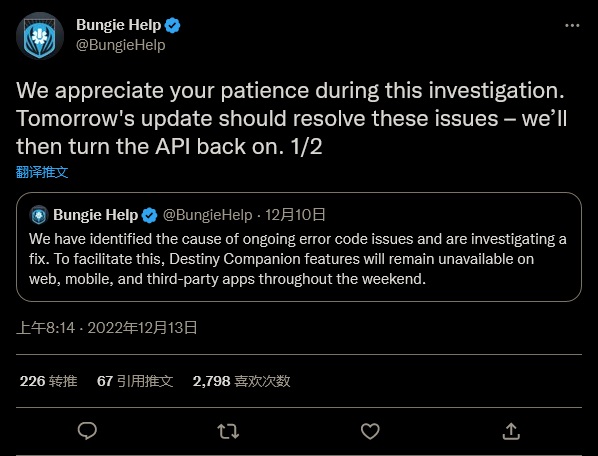Click the @BungieHelp handle under the name
The width and height of the screenshot is (598, 456).
tap(121, 45)
